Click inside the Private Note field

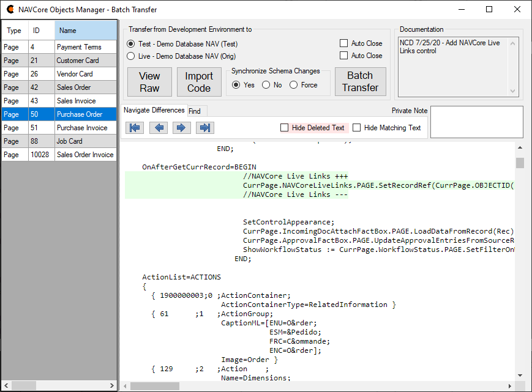pyautogui.click(x=476, y=121)
